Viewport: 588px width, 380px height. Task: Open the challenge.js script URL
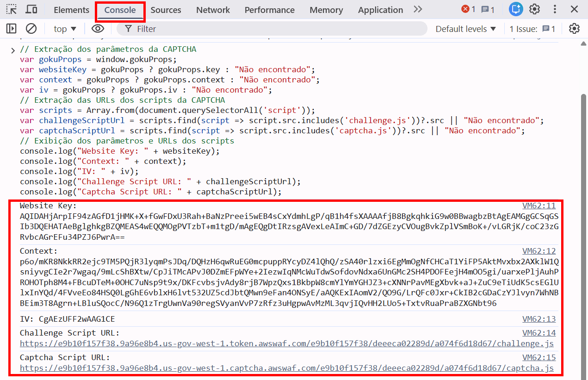tap(287, 343)
